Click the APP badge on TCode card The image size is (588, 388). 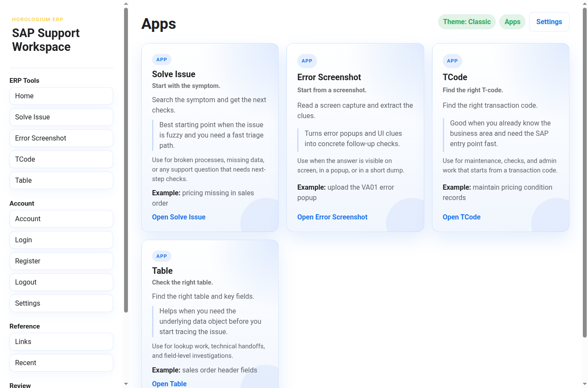tap(452, 61)
